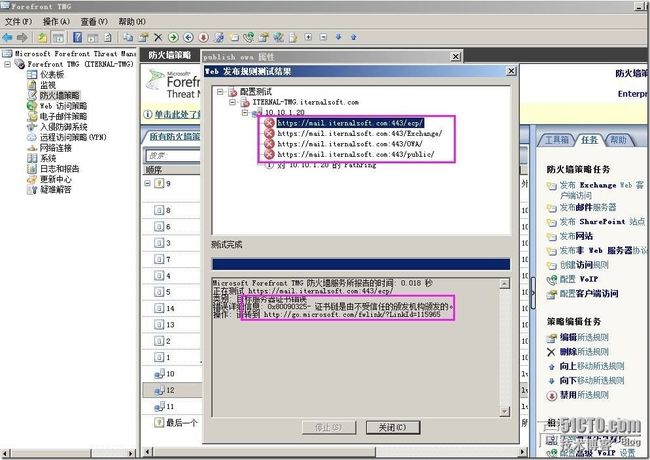
Task: Toggle the show/hide console tree icon
Action: pyautogui.click(x=58, y=38)
